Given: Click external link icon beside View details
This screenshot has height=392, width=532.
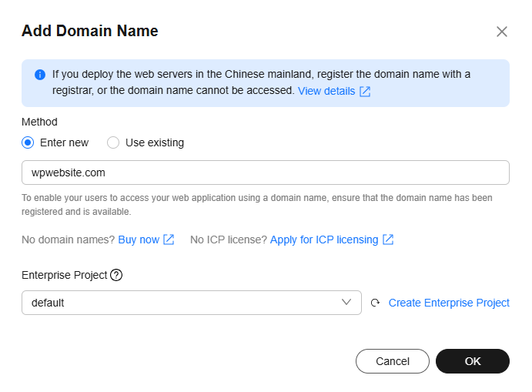Looking at the screenshot, I should point(365,92).
